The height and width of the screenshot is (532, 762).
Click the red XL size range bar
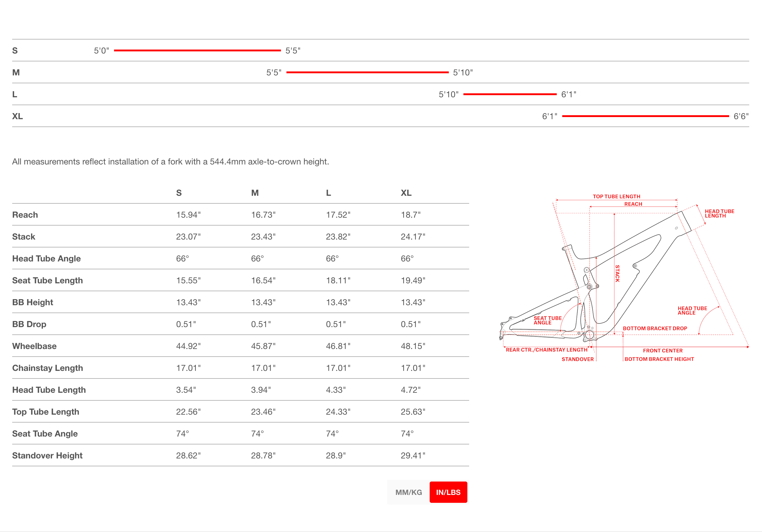[645, 116]
